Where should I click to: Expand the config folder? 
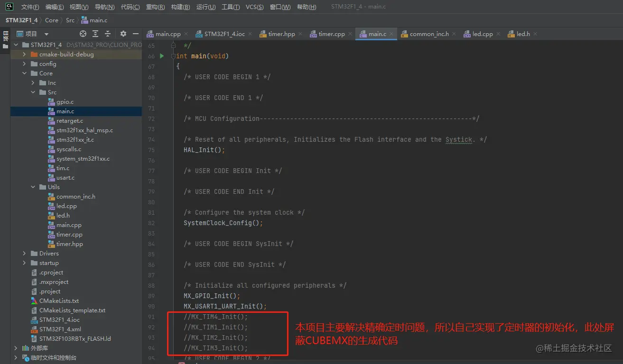24,64
